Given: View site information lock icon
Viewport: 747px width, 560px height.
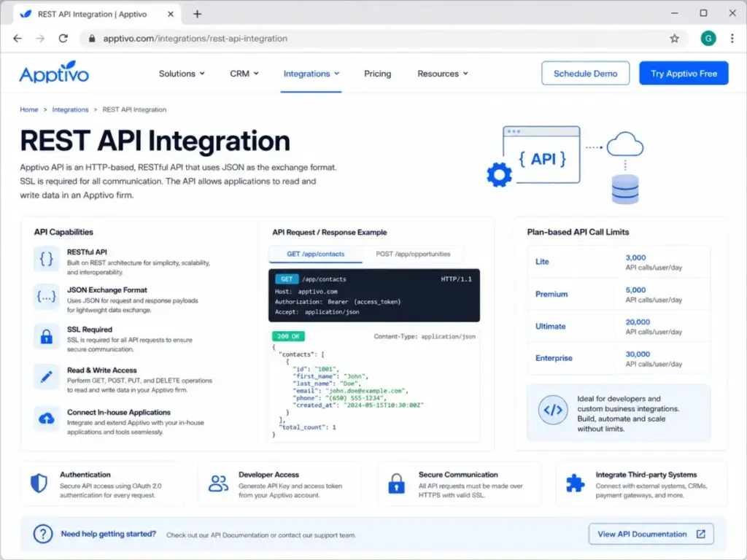Looking at the screenshot, I should tap(92, 39).
